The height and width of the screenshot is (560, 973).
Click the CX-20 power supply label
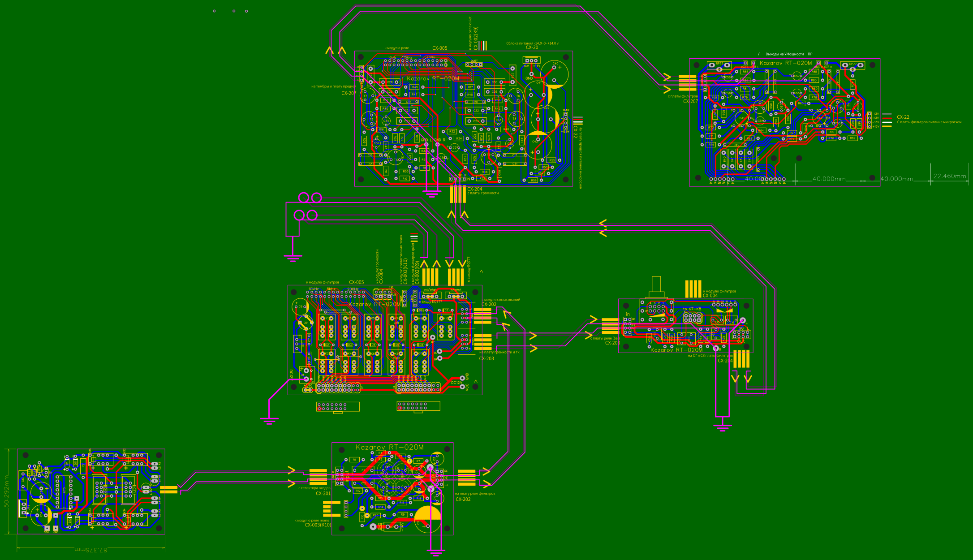tap(532, 47)
